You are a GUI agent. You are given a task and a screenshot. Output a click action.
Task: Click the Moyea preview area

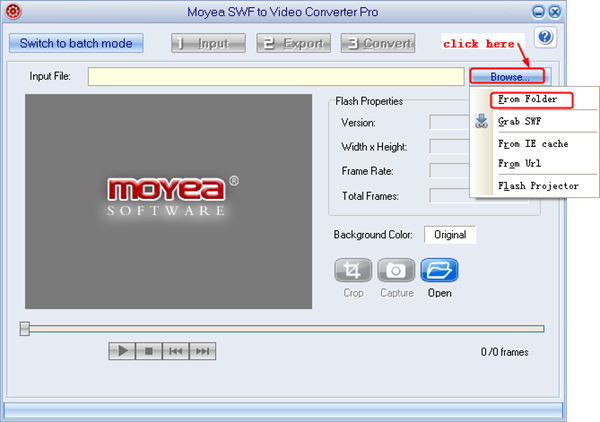click(x=168, y=201)
